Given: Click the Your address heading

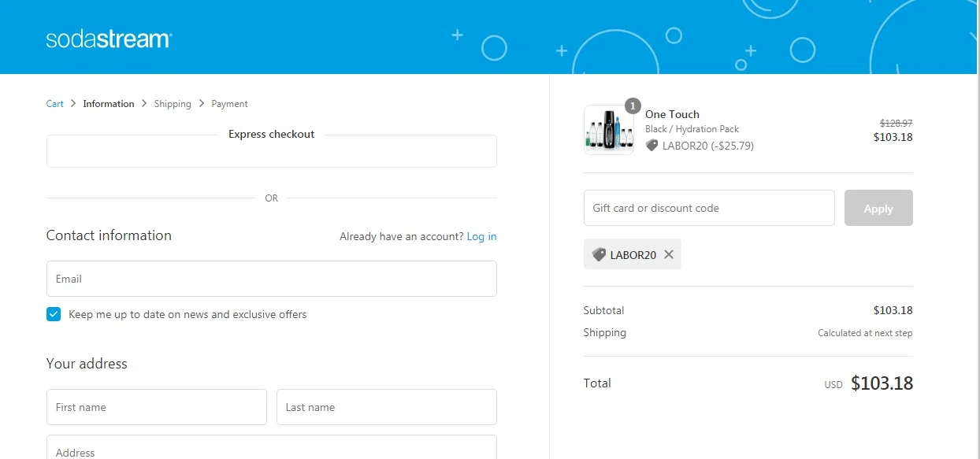Looking at the screenshot, I should coord(87,364).
